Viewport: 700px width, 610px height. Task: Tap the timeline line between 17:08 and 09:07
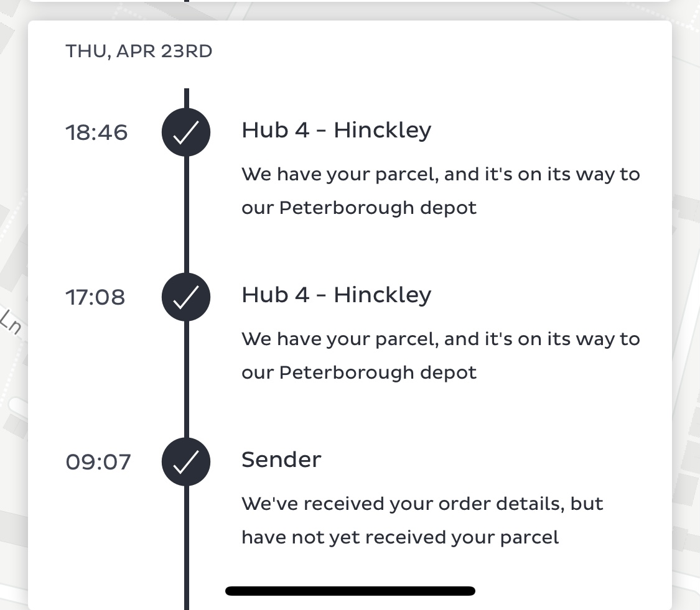[187, 379]
